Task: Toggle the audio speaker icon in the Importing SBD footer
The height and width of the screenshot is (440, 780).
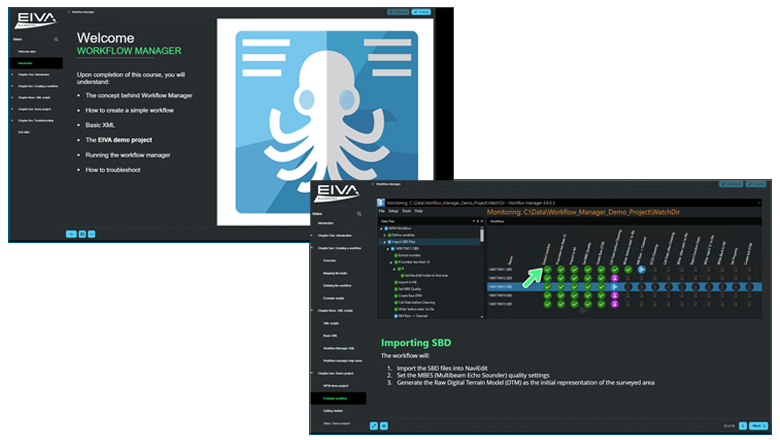Action: pyautogui.click(x=384, y=426)
